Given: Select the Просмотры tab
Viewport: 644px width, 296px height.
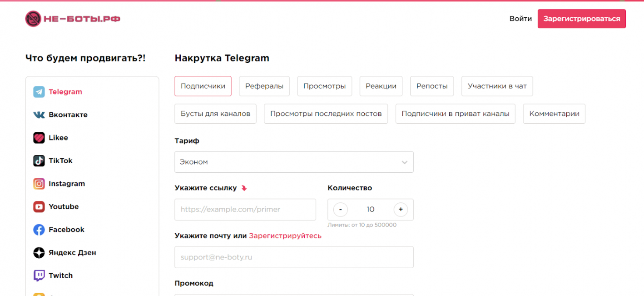Looking at the screenshot, I should (x=325, y=86).
